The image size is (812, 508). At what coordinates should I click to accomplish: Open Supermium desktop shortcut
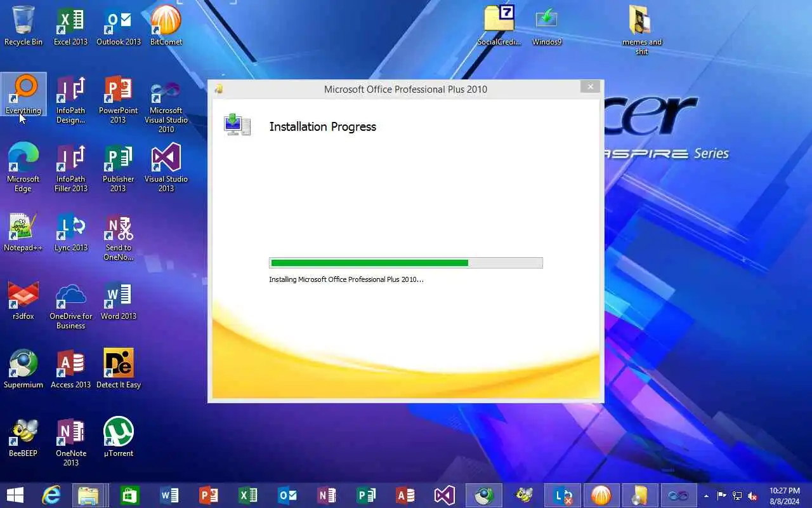(23, 369)
